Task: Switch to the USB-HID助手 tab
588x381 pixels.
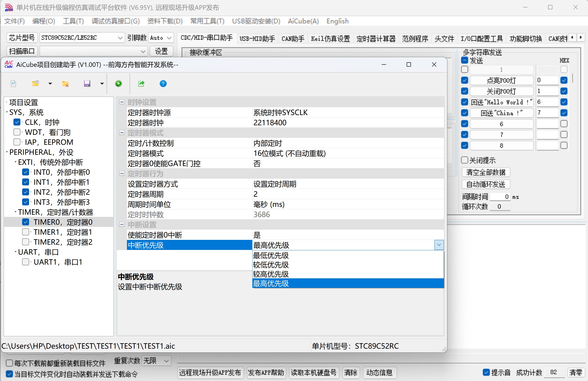Action: pyautogui.click(x=257, y=39)
